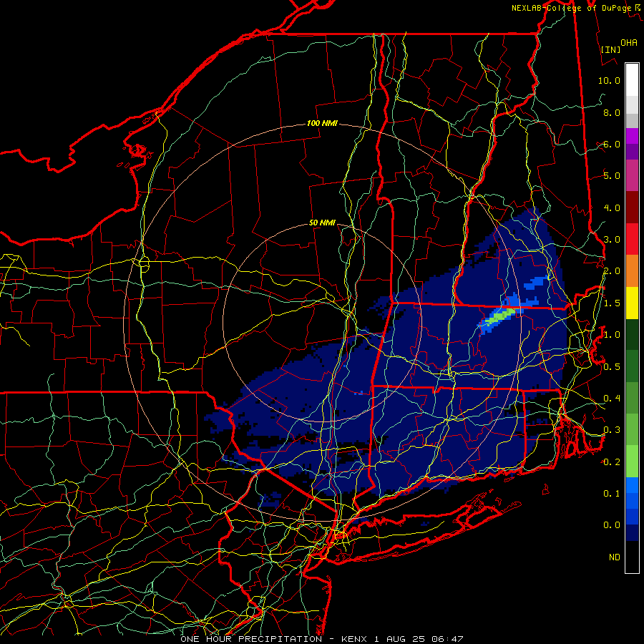This screenshot has width=644, height=644.
Task: Click the OHA product label
Action: (629, 42)
